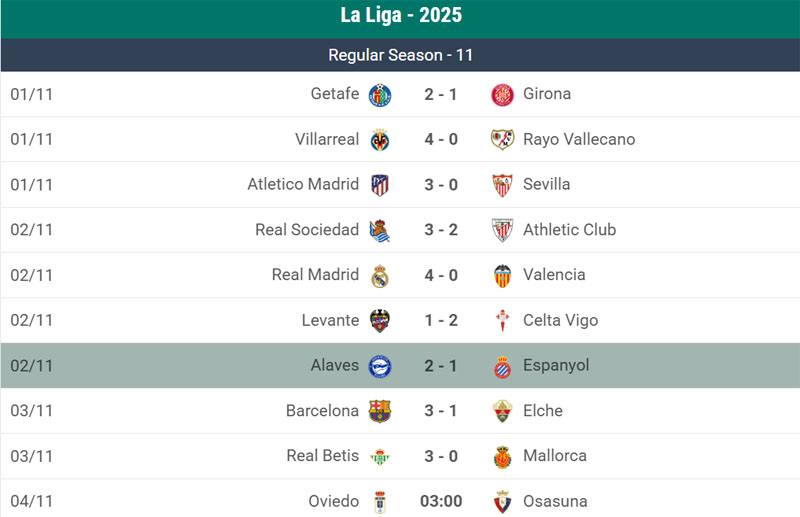
Task: Click the Villarreal club crest
Action: pos(380,140)
